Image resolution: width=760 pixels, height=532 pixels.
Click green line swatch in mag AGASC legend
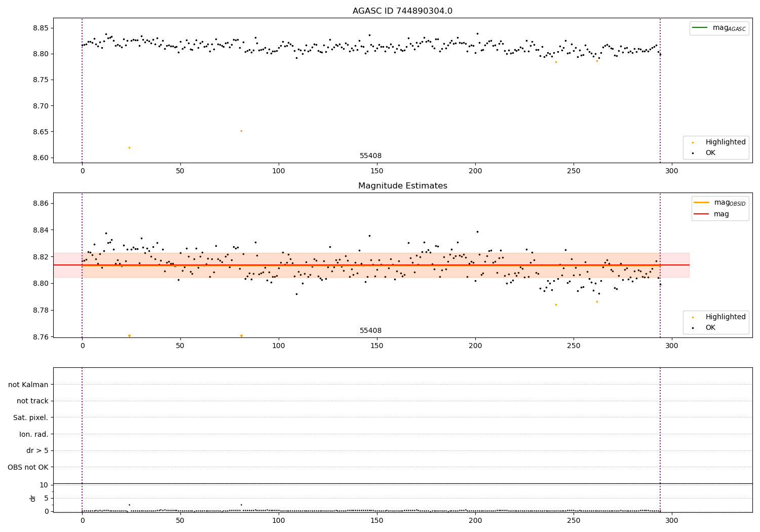click(x=700, y=28)
